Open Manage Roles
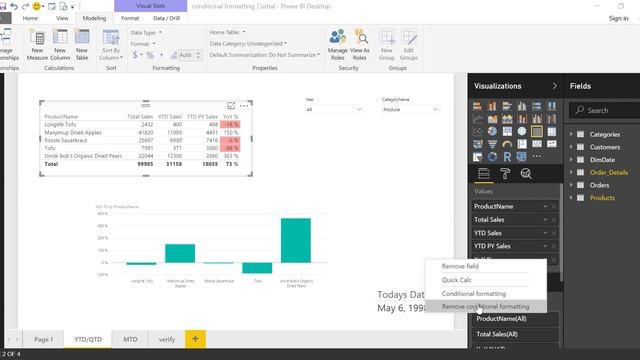Image resolution: width=640 pixels, height=360 pixels. (338, 45)
